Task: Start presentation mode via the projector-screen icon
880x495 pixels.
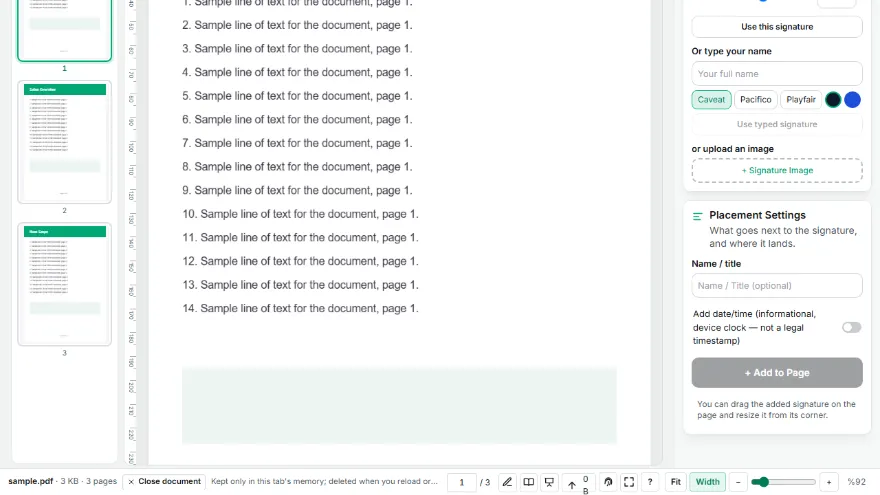Action: pos(549,482)
